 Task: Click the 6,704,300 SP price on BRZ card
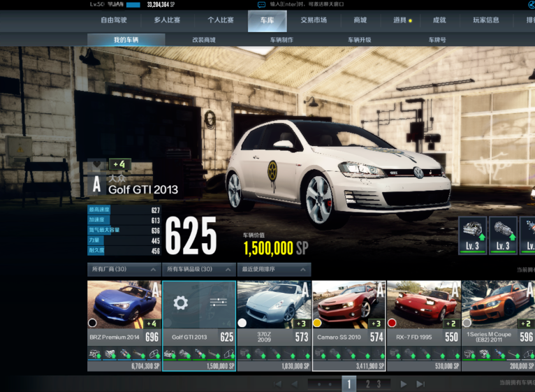click(x=146, y=366)
